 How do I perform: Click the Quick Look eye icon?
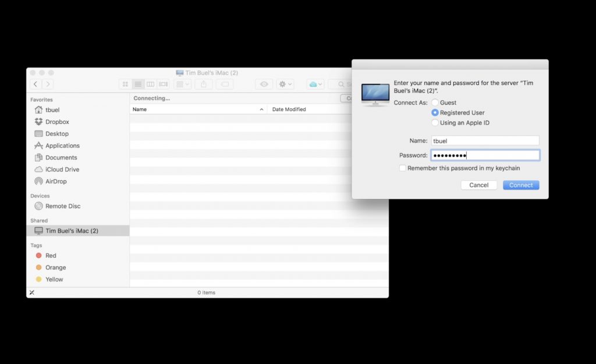tap(264, 84)
